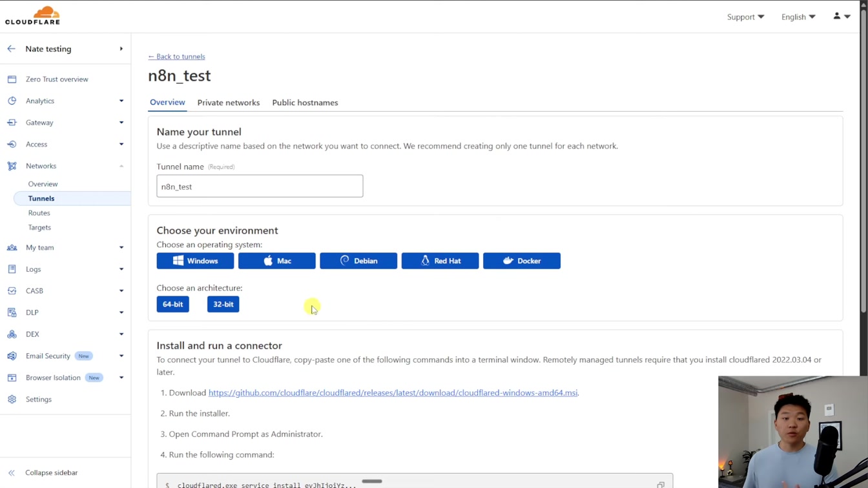Expand the Email Security section arrow

click(x=121, y=356)
